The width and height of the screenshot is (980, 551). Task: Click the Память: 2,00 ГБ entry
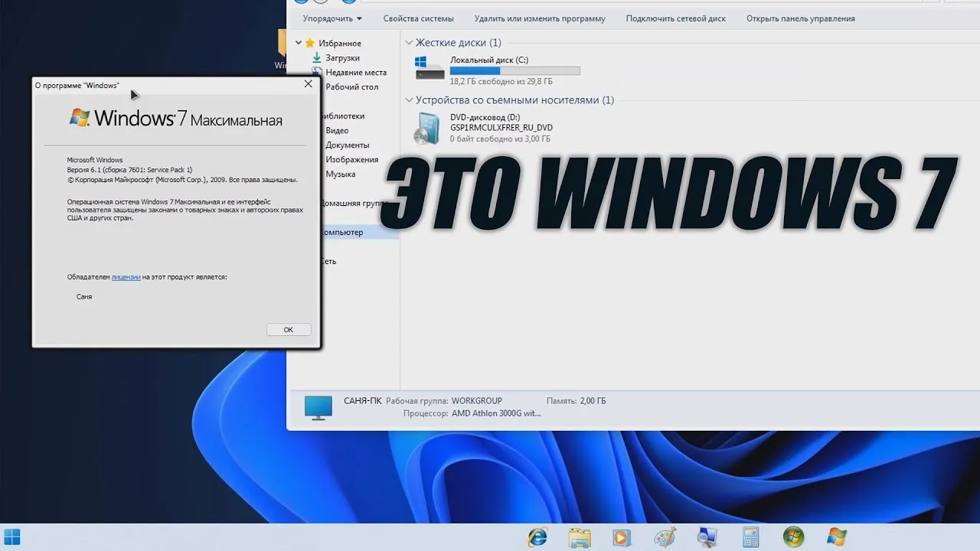pos(576,401)
